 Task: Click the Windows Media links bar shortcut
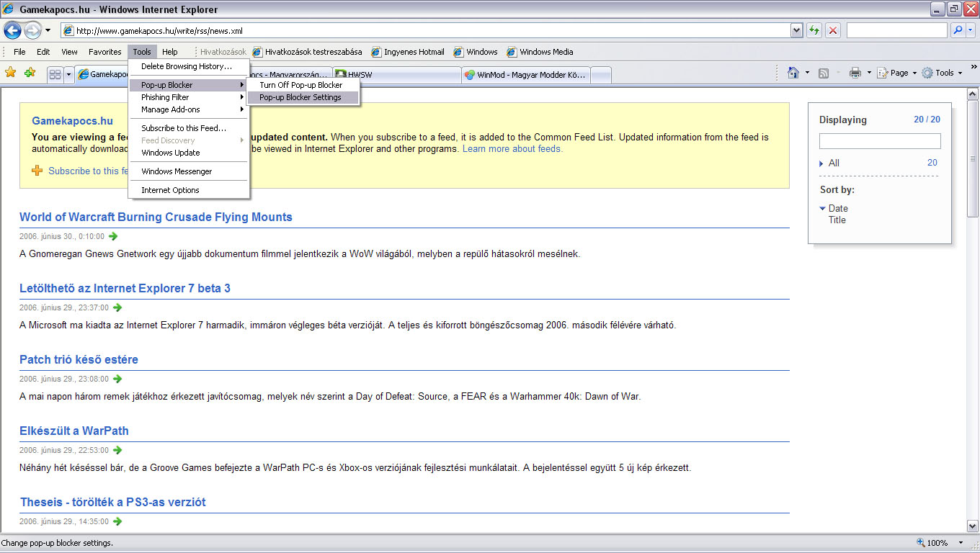pyautogui.click(x=540, y=52)
